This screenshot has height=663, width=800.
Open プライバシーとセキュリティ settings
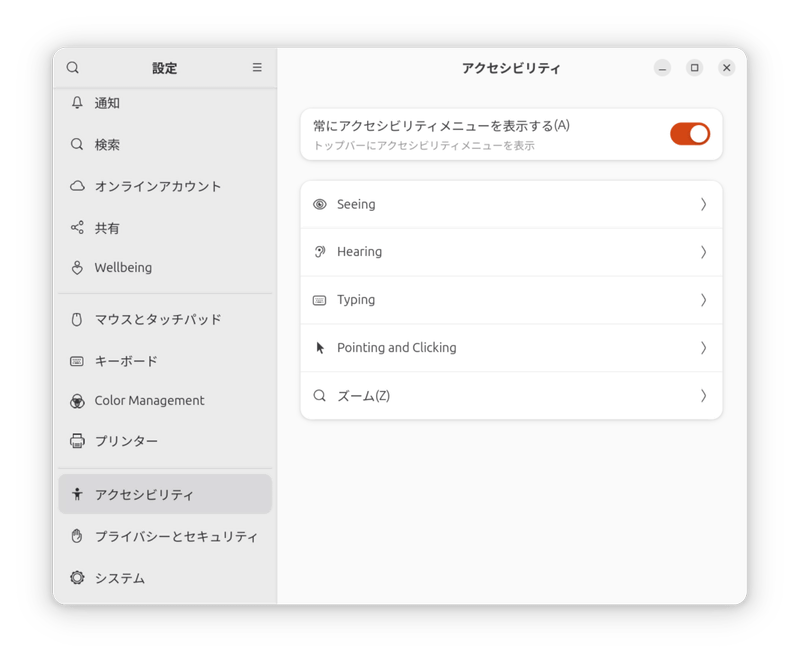tap(160, 537)
